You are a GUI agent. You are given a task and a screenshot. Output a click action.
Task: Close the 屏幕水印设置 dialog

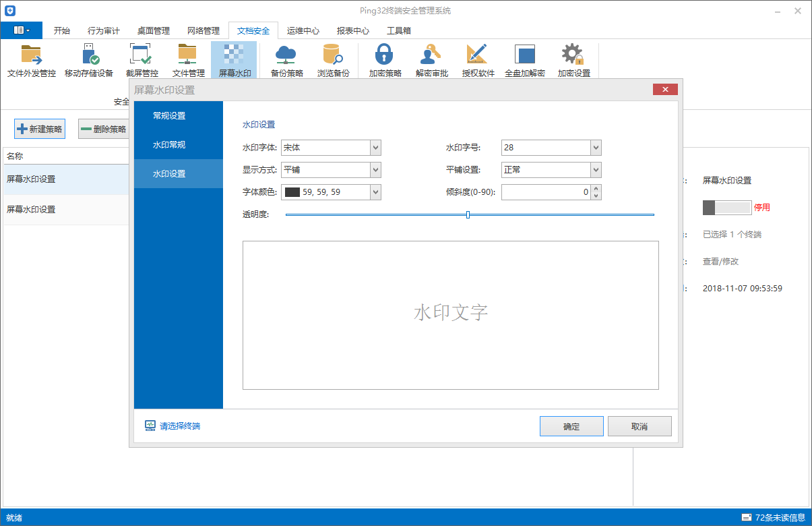[665, 90]
